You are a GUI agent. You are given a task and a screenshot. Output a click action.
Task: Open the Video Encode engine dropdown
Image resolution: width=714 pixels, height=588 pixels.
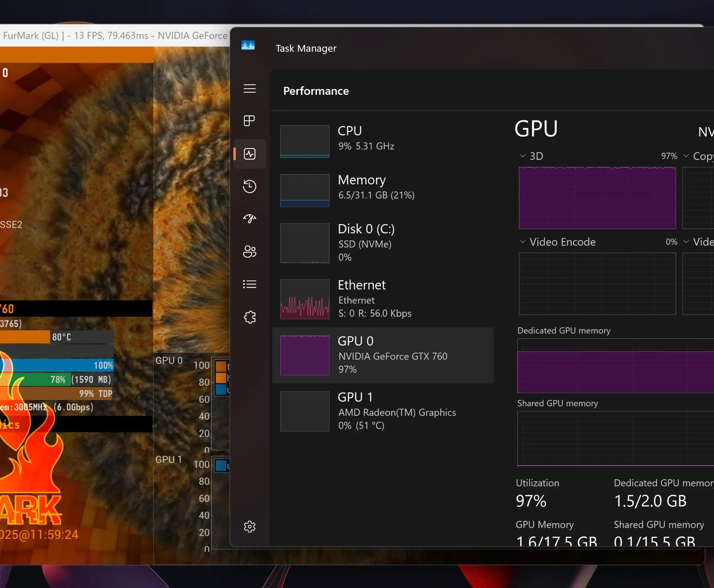coord(522,242)
